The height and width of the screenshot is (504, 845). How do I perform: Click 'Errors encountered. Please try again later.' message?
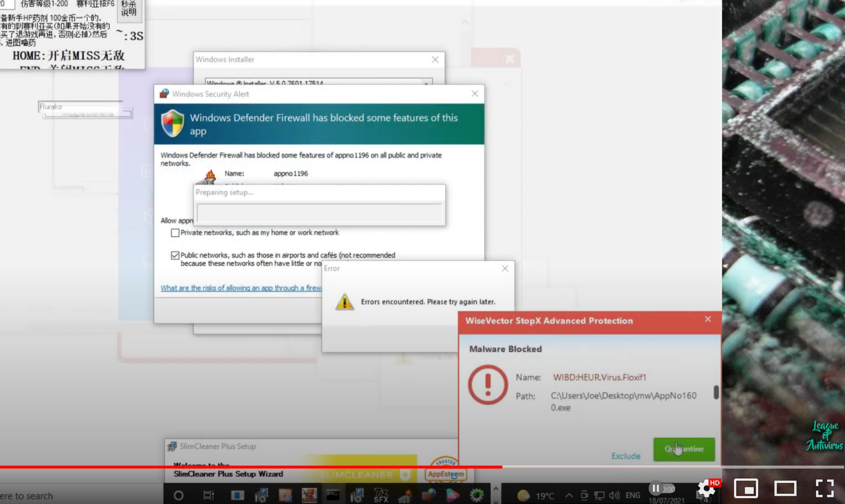click(428, 302)
